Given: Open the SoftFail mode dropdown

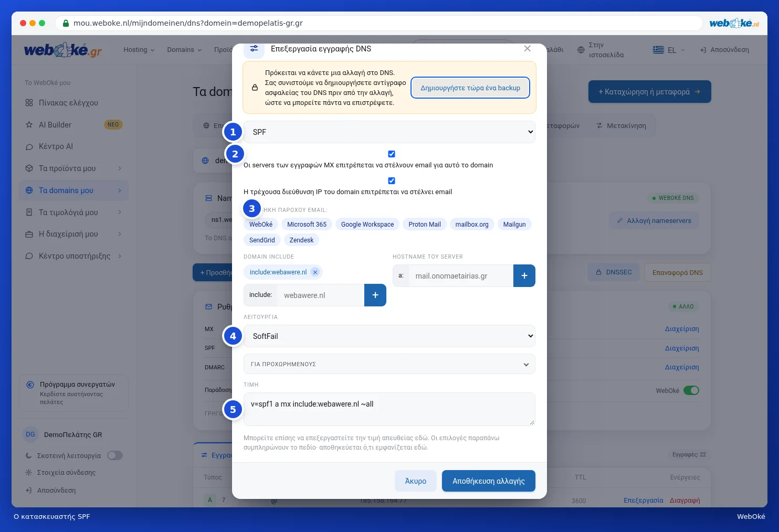Looking at the screenshot, I should (x=389, y=336).
